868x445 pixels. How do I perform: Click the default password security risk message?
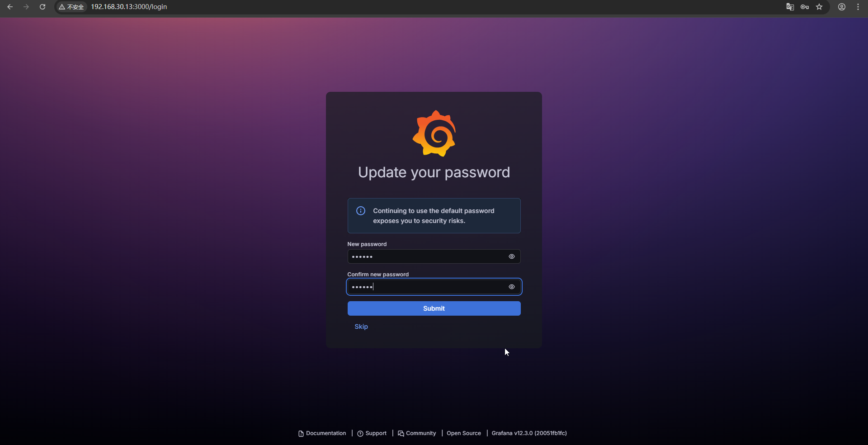pos(434,216)
